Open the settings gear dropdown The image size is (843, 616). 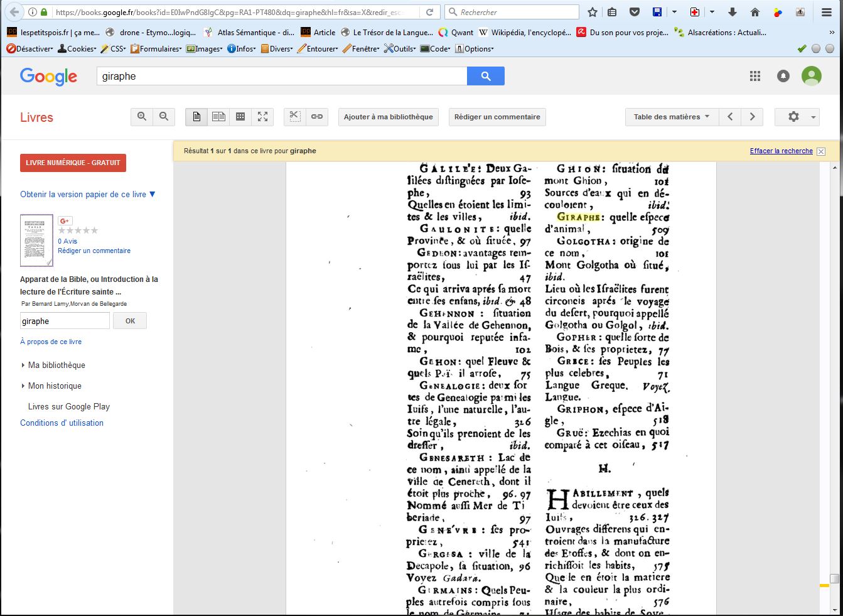[797, 117]
